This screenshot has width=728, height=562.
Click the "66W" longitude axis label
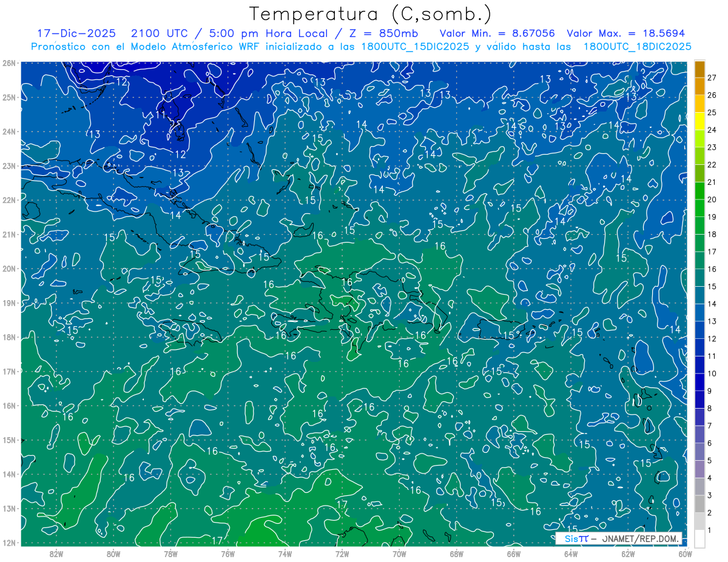pyautogui.click(x=513, y=554)
